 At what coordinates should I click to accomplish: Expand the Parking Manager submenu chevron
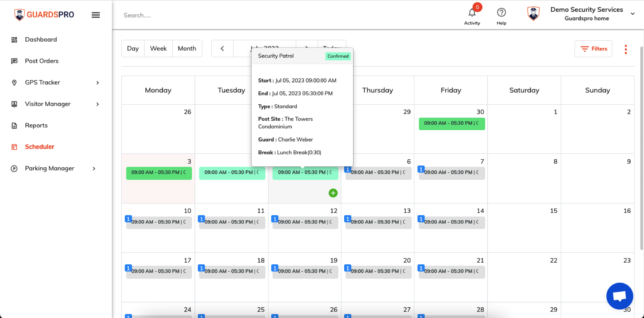point(94,169)
